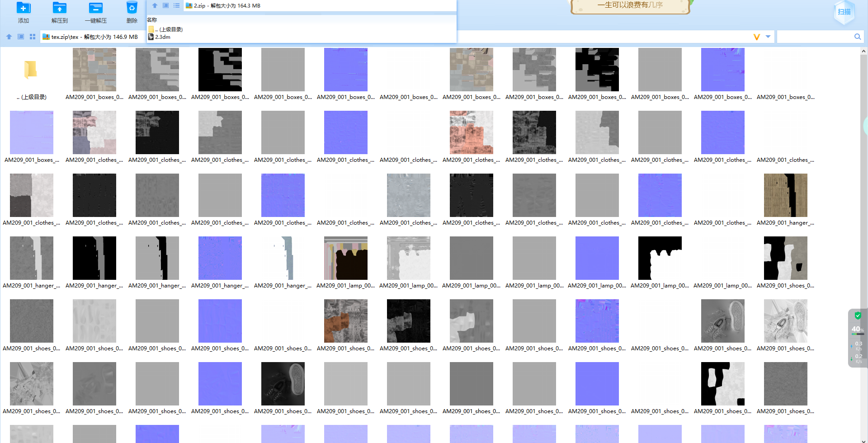Click the 名称 column header
The width and height of the screenshot is (868, 443).
pos(152,20)
